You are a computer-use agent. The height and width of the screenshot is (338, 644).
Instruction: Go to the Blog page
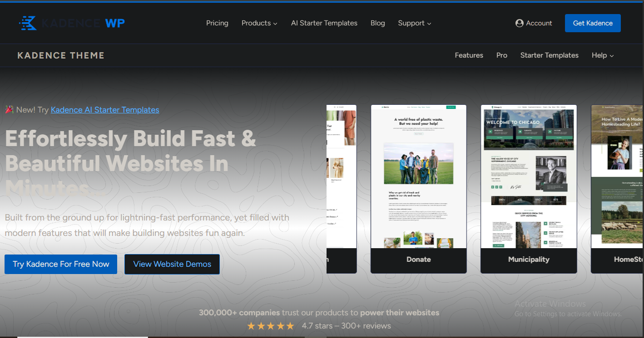pos(377,23)
